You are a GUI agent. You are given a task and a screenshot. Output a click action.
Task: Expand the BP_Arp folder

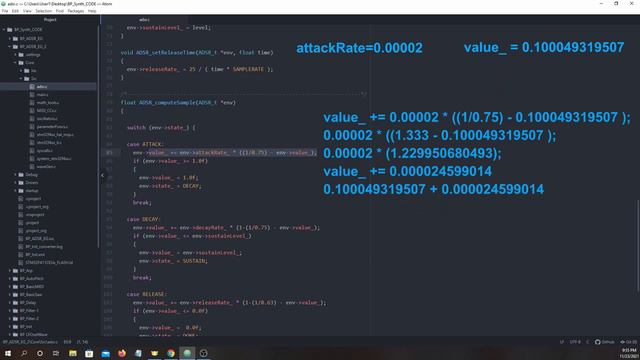pyautogui.click(x=10, y=271)
